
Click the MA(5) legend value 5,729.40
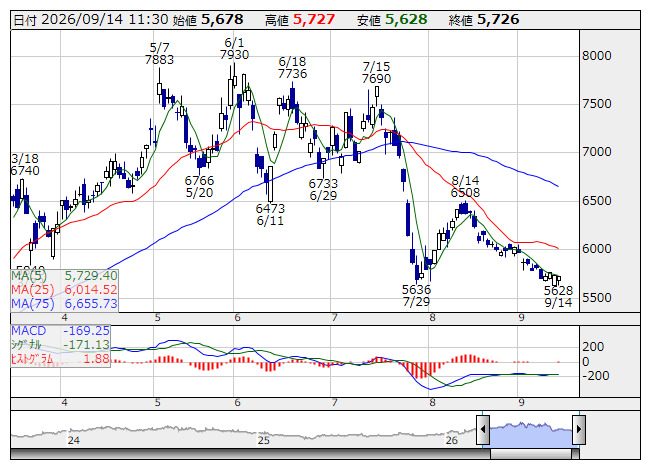[91, 276]
